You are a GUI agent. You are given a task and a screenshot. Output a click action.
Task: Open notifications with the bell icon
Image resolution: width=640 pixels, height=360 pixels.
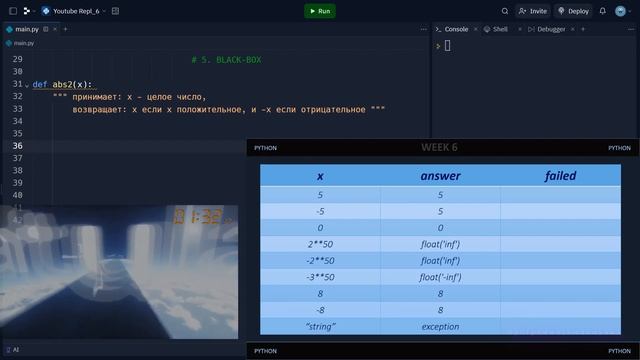602,11
